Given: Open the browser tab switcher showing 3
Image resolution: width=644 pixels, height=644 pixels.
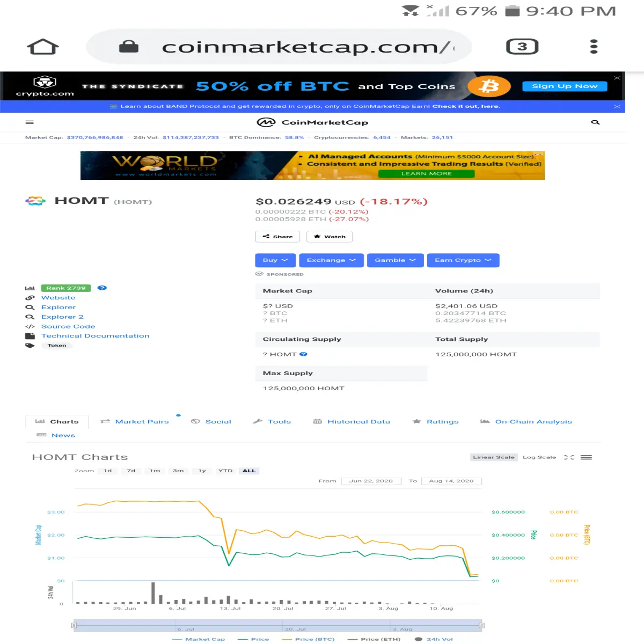Looking at the screenshot, I should point(522,47).
